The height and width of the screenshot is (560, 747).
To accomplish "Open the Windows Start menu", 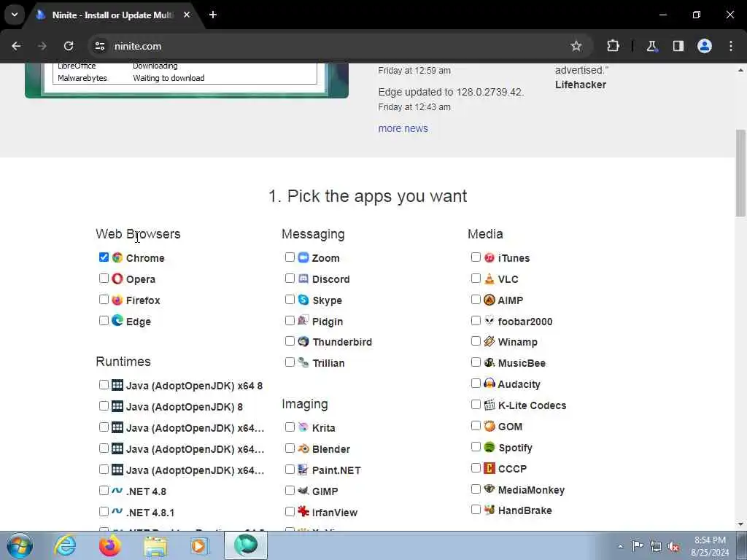I will pos(20,545).
